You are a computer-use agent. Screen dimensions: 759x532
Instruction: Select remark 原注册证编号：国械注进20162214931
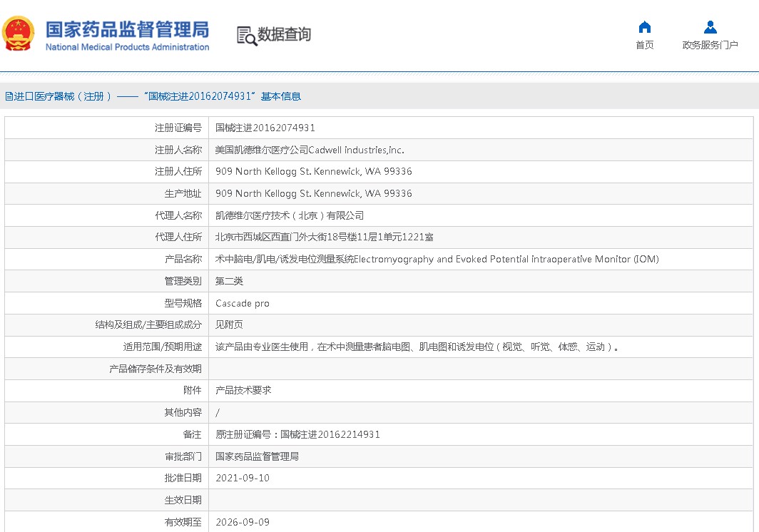[297, 434]
